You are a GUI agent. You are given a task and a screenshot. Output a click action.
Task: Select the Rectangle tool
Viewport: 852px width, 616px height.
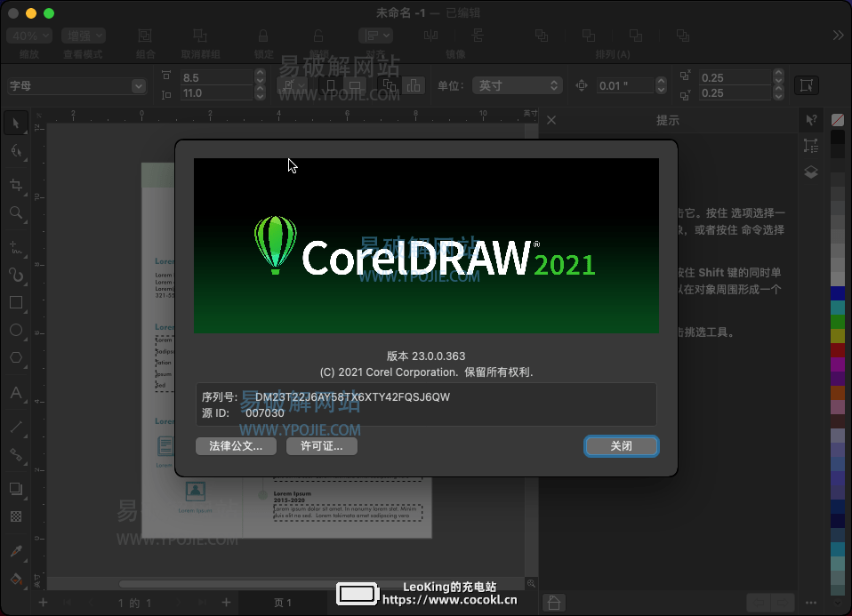[x=16, y=302]
